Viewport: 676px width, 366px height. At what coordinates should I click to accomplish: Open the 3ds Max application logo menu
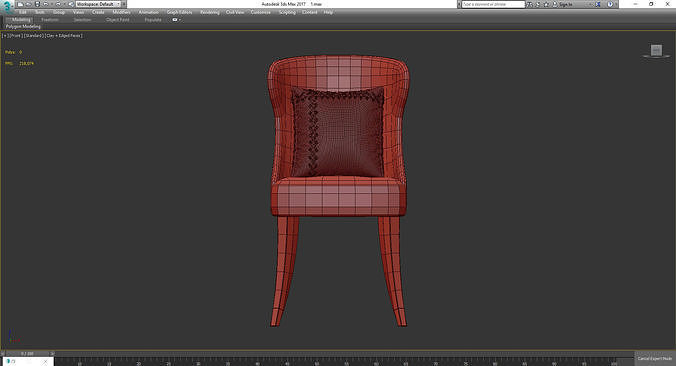[x=7, y=7]
